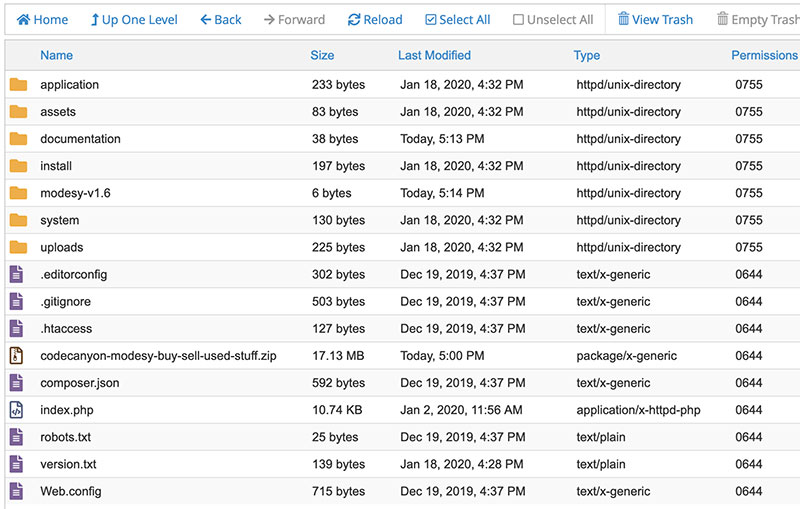Select the composer.json file
The image size is (800, 509).
click(x=80, y=382)
